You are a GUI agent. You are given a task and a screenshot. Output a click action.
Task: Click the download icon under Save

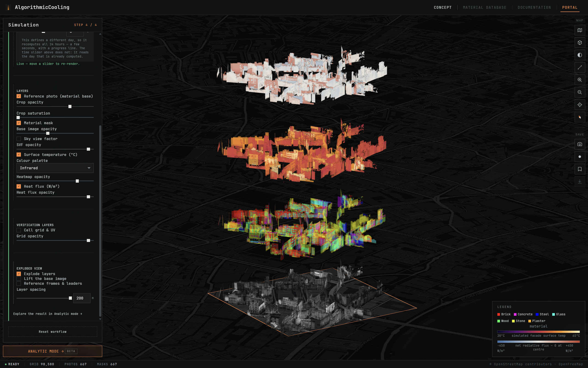pos(580,181)
